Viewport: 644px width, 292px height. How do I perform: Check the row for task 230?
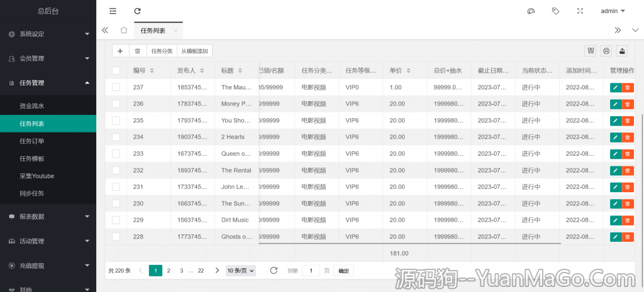click(116, 203)
